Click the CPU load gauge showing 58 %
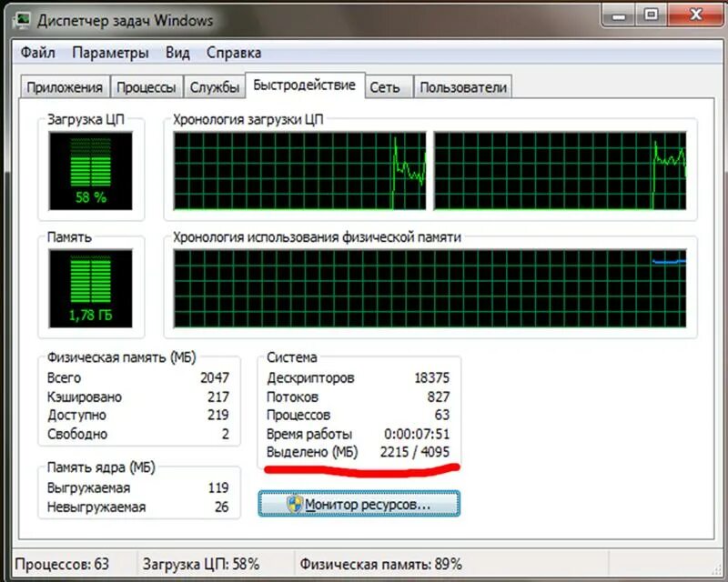 pyautogui.click(x=90, y=171)
